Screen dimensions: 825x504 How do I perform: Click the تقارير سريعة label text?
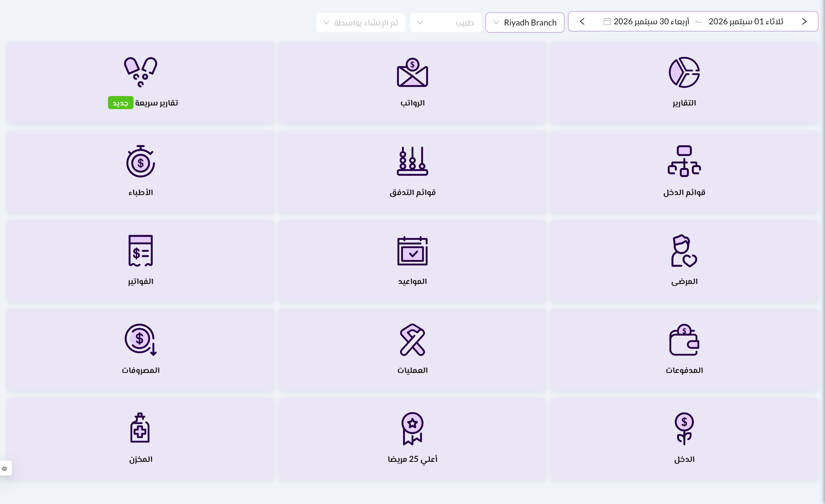click(x=156, y=103)
